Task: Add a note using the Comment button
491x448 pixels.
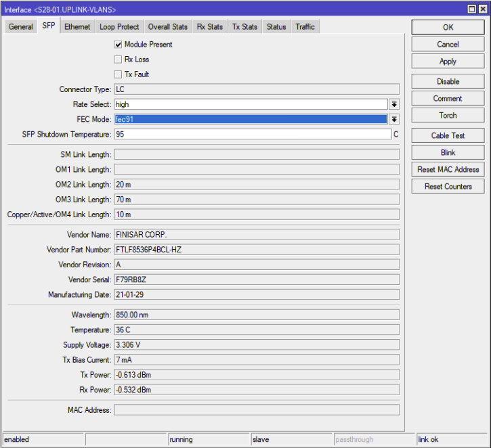Action: click(448, 99)
